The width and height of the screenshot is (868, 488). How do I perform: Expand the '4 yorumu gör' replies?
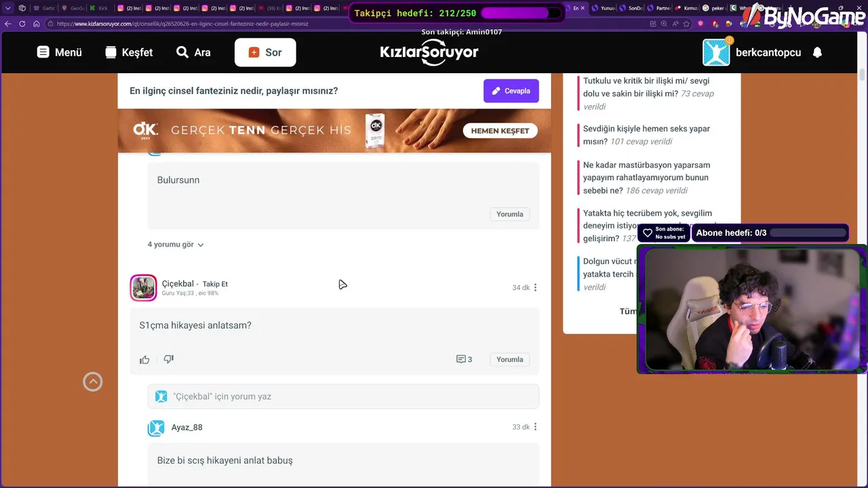tap(176, 245)
